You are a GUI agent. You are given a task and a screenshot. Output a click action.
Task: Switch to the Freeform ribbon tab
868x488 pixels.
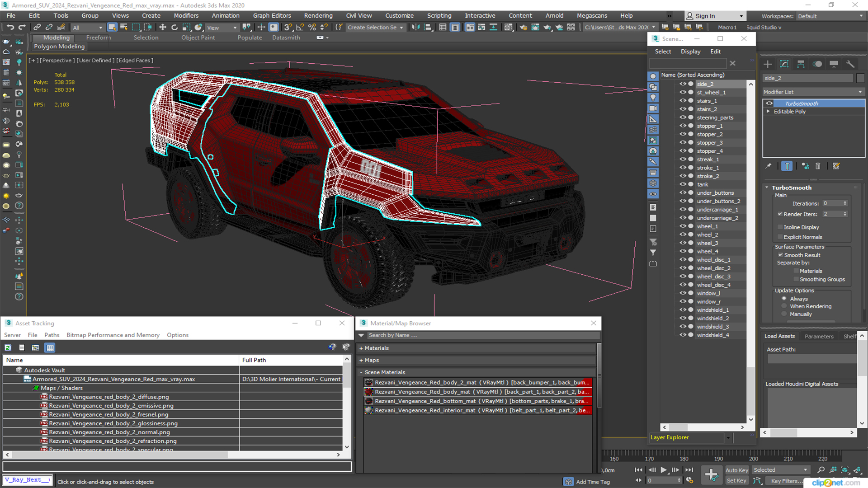click(x=99, y=38)
